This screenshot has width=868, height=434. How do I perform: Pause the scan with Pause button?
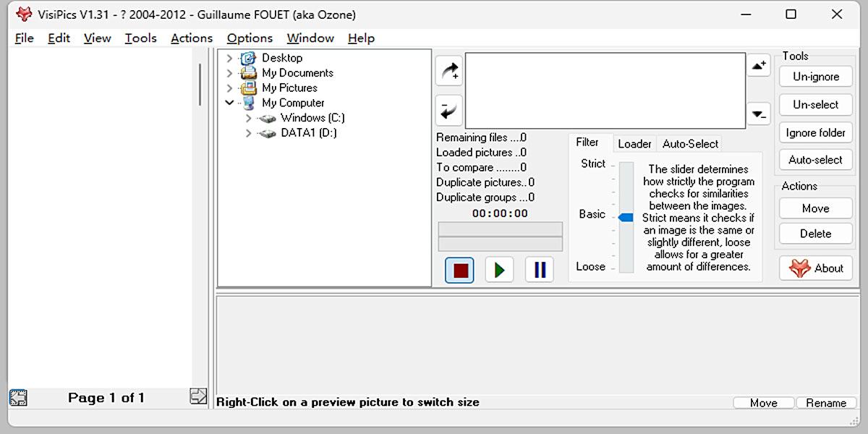tap(540, 270)
